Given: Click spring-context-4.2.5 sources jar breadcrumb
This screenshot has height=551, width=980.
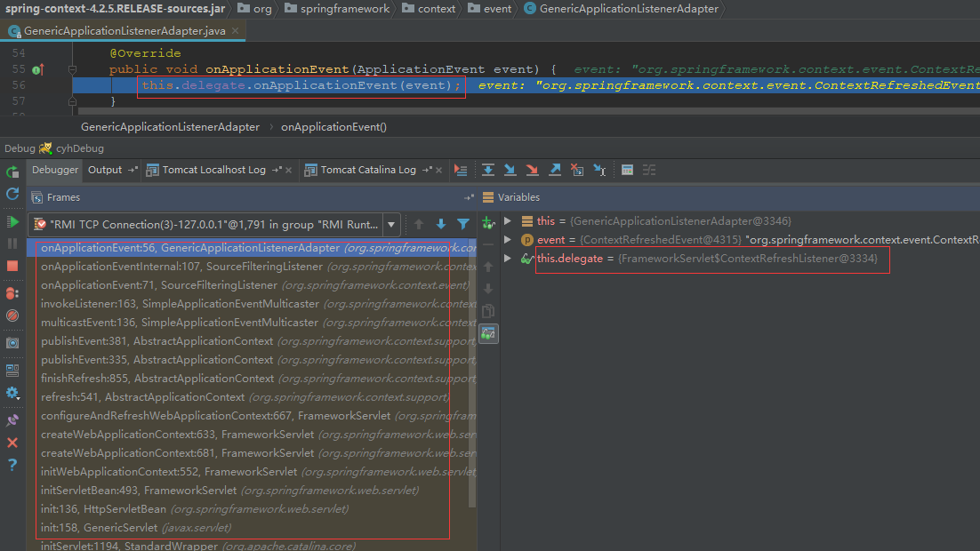Looking at the screenshot, I should click(x=115, y=9).
